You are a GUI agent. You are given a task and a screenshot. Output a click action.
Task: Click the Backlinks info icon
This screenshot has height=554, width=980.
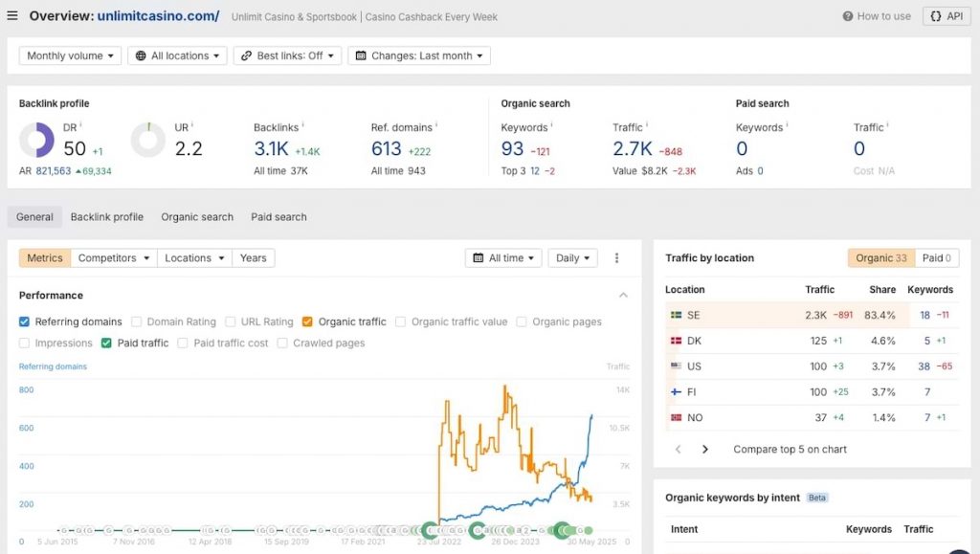(302, 125)
